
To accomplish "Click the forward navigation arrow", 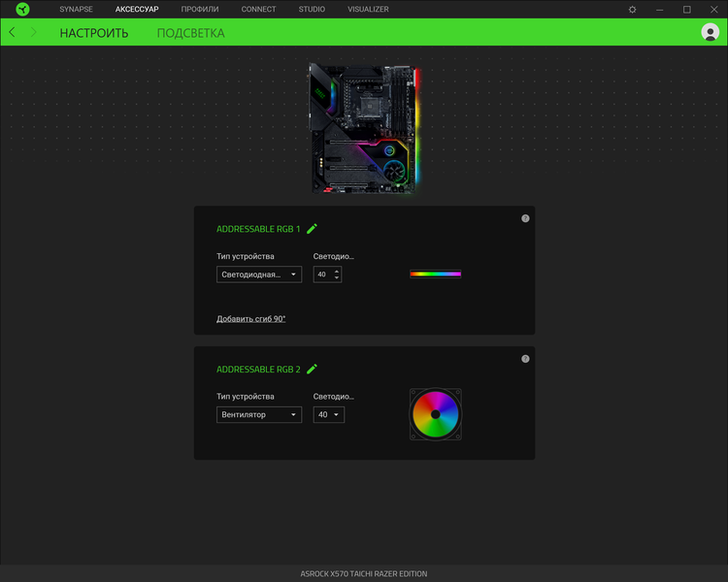I will click(x=34, y=33).
